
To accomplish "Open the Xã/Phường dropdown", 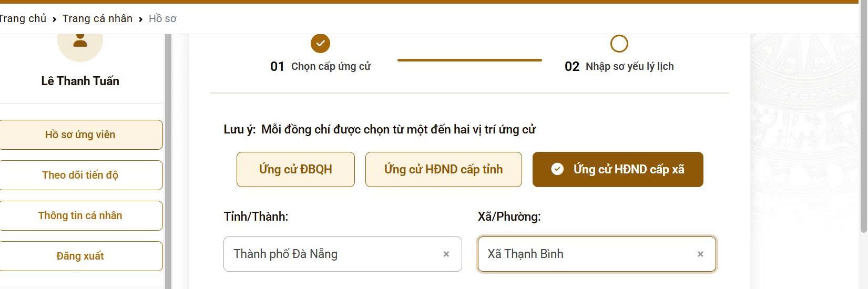I will [584, 254].
